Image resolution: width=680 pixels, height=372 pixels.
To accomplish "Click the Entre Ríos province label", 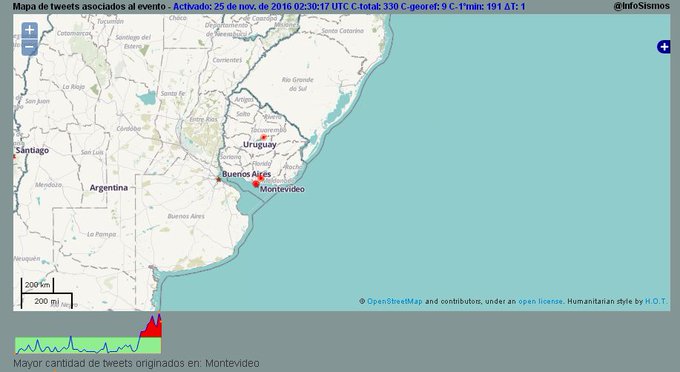I will tap(203, 119).
